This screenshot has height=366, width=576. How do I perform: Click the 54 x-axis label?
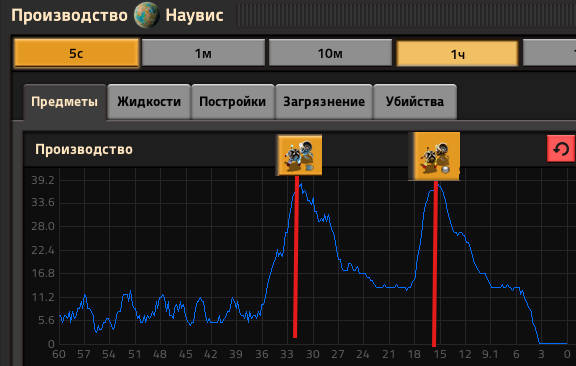109,354
